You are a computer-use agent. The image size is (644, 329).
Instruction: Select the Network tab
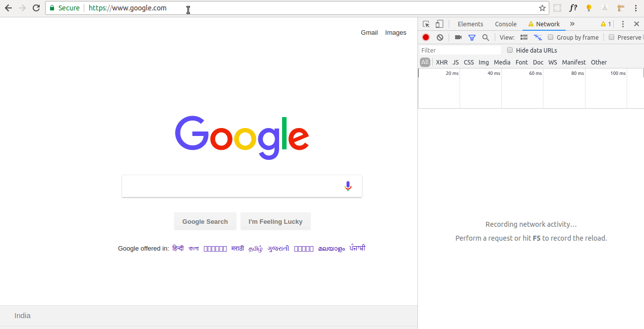(544, 24)
